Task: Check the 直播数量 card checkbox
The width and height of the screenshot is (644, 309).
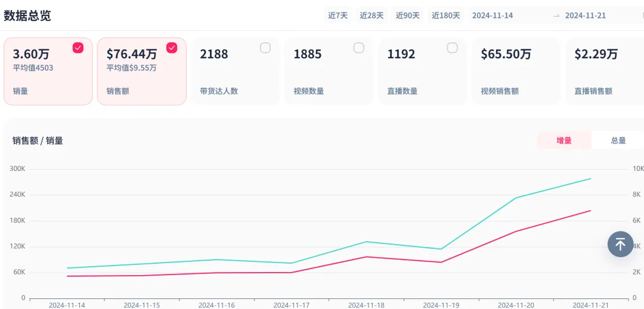Action: click(453, 48)
